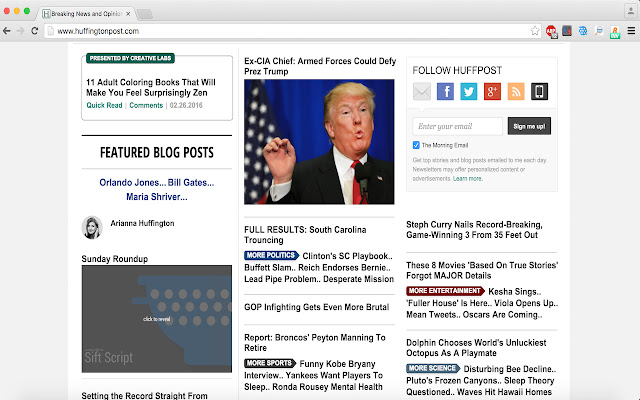Screen dimensions: 640x400
Task: Click the Trump speech photo
Action: 319,142
